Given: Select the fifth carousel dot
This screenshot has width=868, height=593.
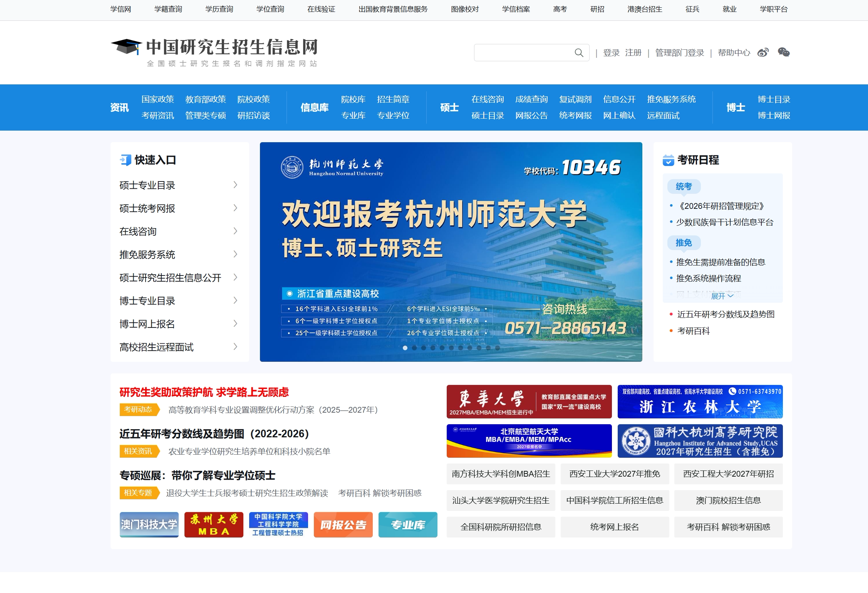Looking at the screenshot, I should click(442, 348).
